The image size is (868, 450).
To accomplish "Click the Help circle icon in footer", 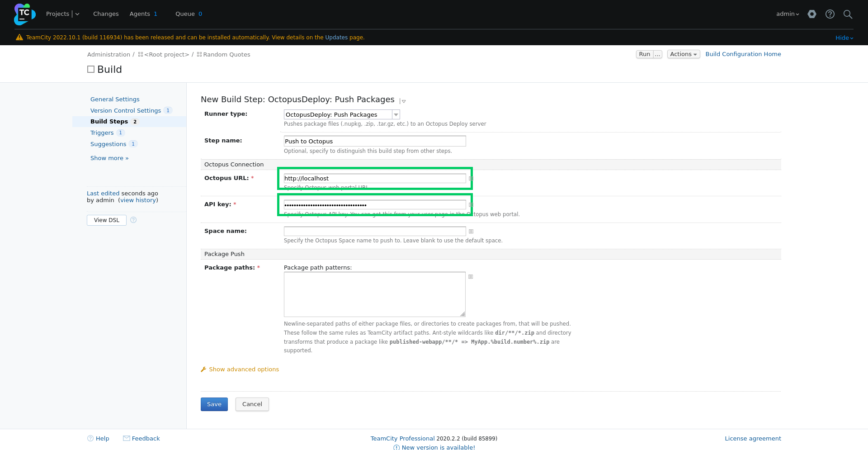I will (x=90, y=438).
